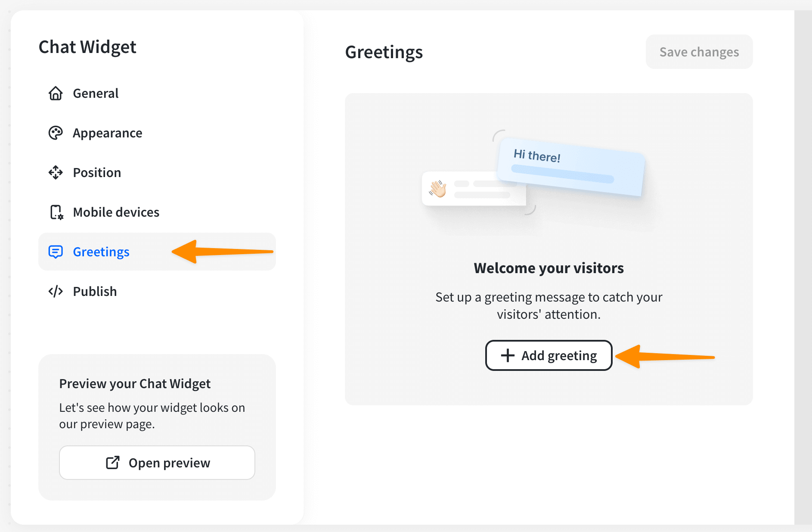Select the Position menu label

(x=97, y=172)
